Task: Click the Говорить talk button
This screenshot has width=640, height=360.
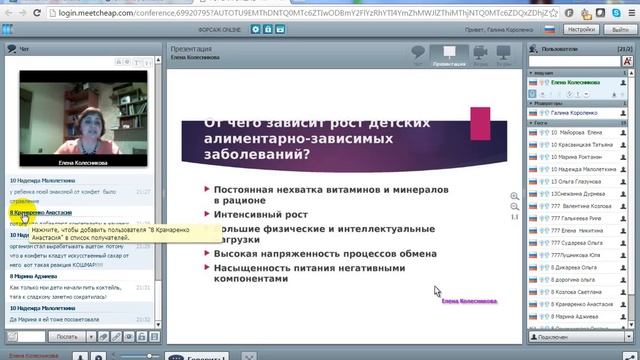Action: pyautogui.click(x=197, y=356)
